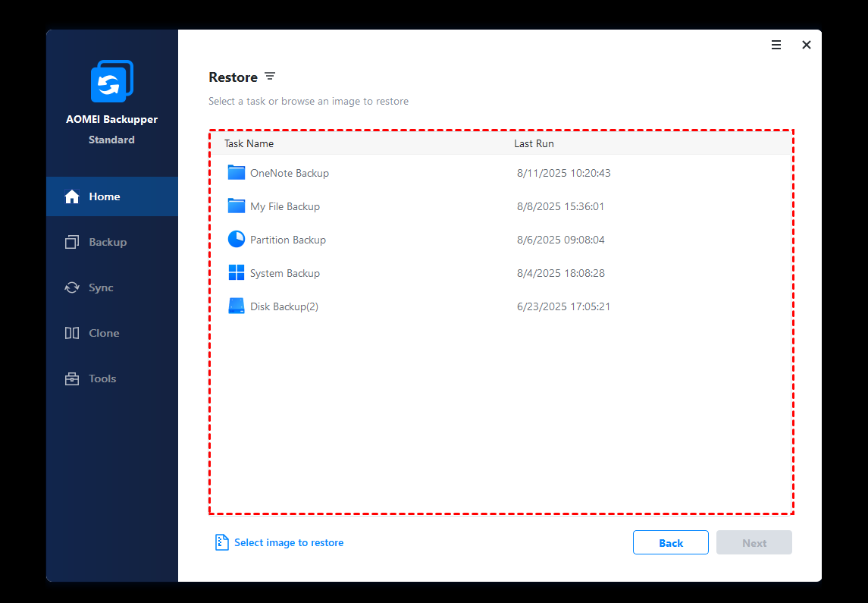This screenshot has height=603, width=868.
Task: Click Select image to restore link
Action: pyautogui.click(x=289, y=542)
